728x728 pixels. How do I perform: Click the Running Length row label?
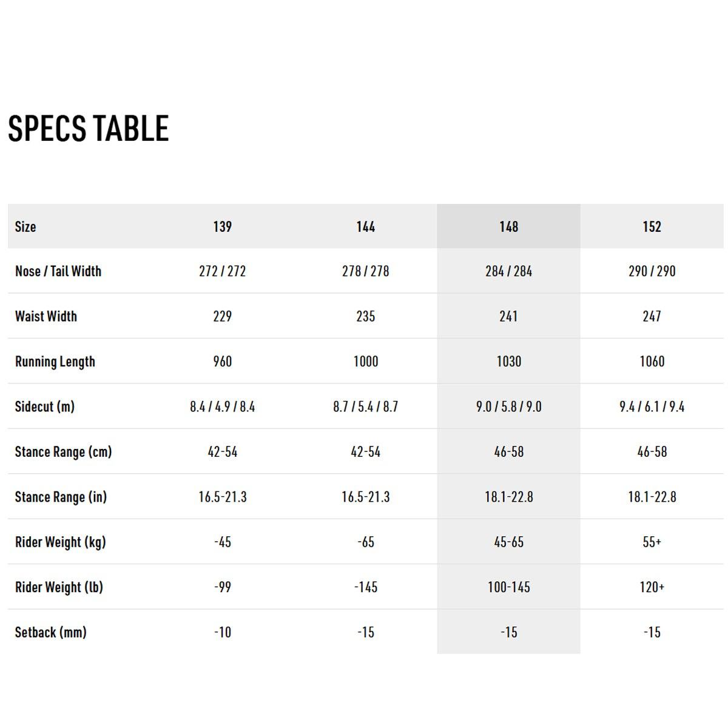(55, 362)
